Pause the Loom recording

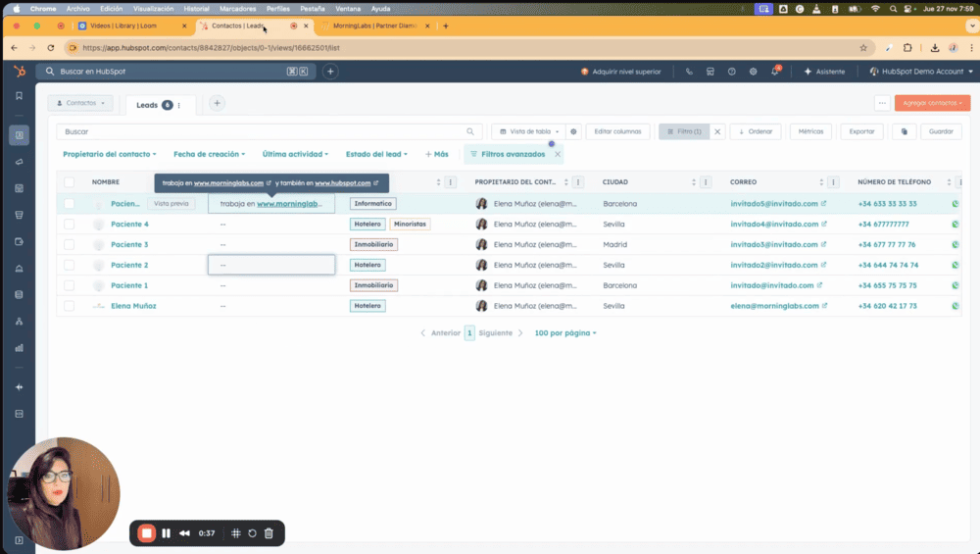tap(166, 533)
